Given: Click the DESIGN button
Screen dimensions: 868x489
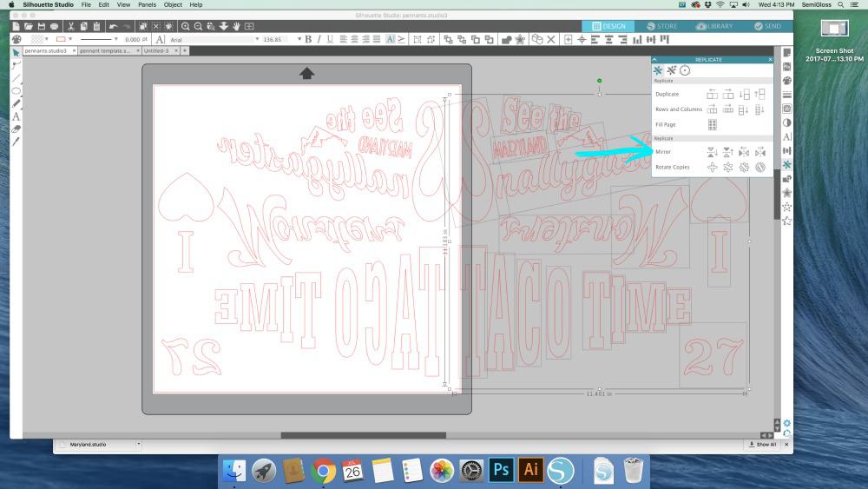Looking at the screenshot, I should (x=608, y=26).
